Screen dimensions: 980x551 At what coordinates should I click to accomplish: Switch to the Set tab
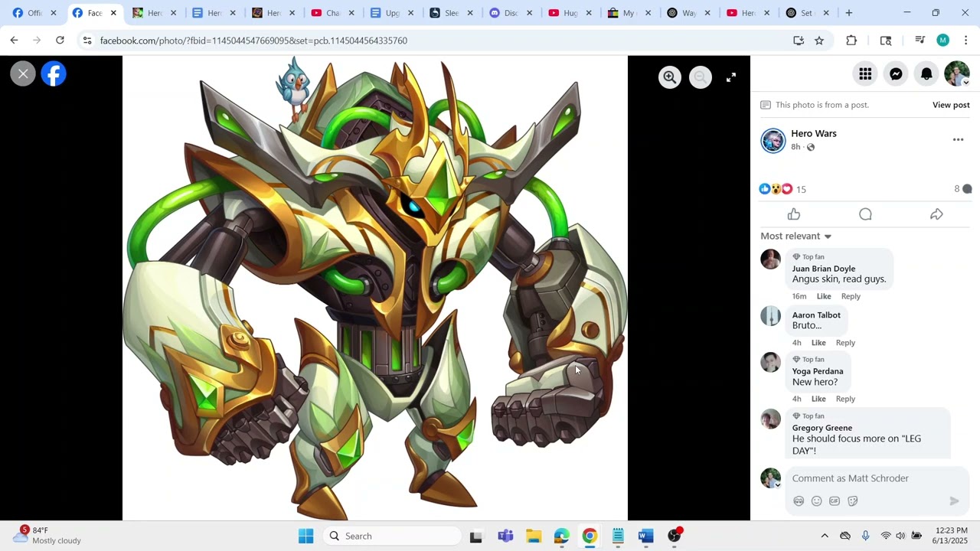click(x=805, y=13)
